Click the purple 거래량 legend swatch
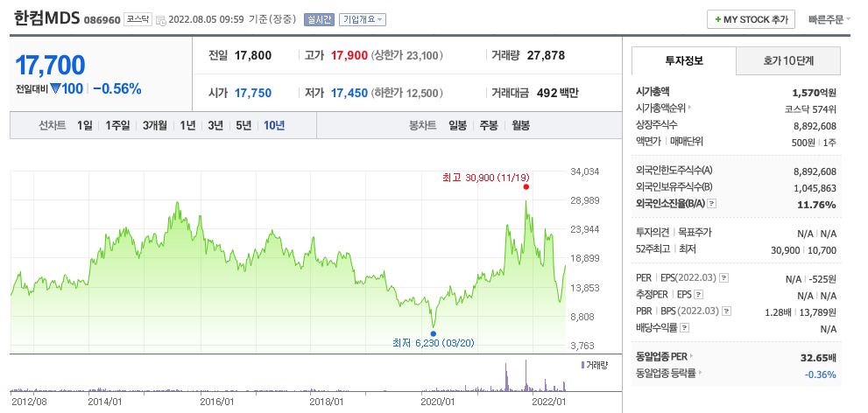This screenshot has height=413, width=868. point(582,366)
